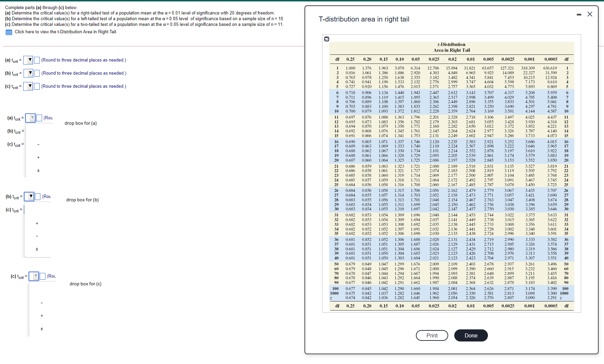This screenshot has width=604, height=364.
Task: Click the Print button below the table
Action: 432,335
